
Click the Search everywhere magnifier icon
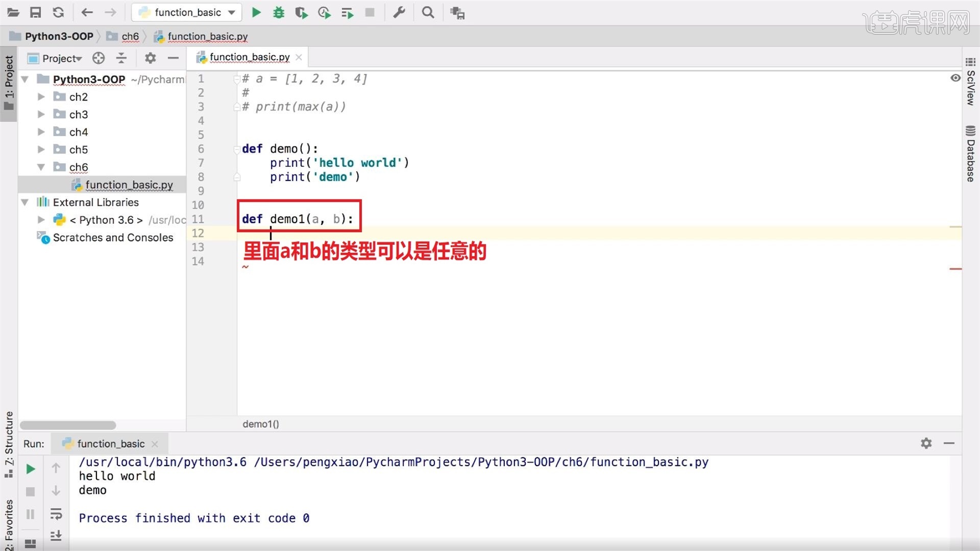coord(428,12)
